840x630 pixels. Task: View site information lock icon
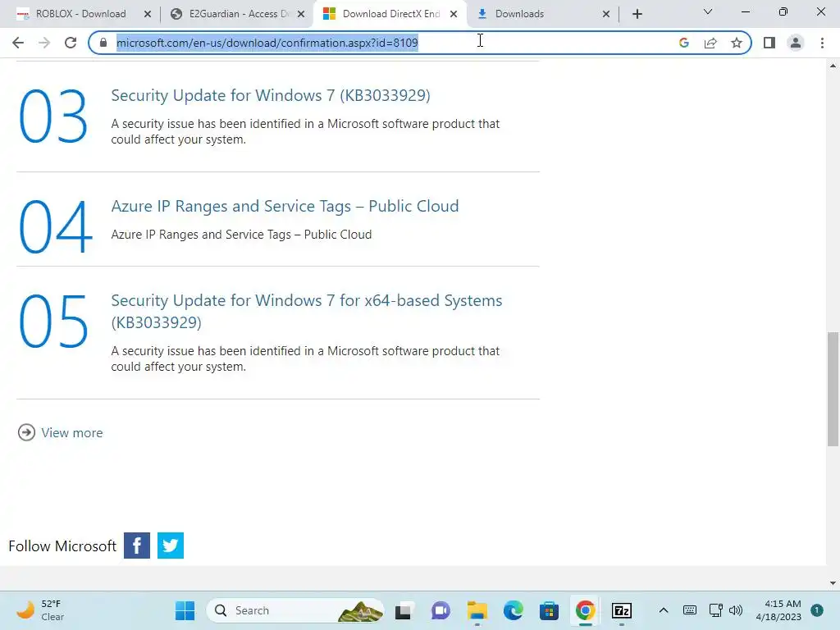tap(103, 43)
